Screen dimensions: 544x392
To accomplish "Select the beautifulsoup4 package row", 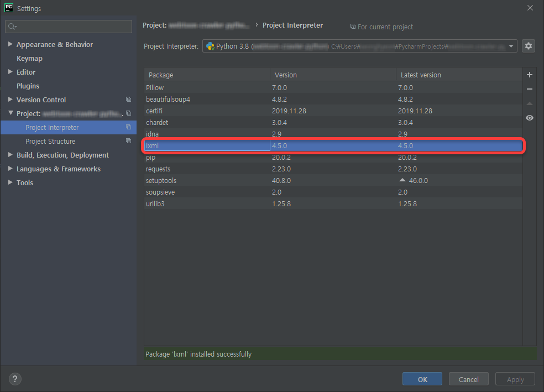I will [x=333, y=99].
